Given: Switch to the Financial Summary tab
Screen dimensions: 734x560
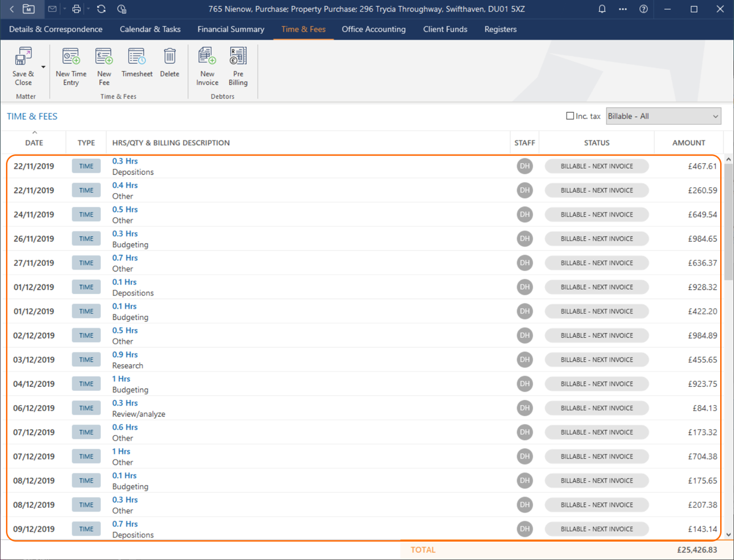Looking at the screenshot, I should pyautogui.click(x=231, y=29).
